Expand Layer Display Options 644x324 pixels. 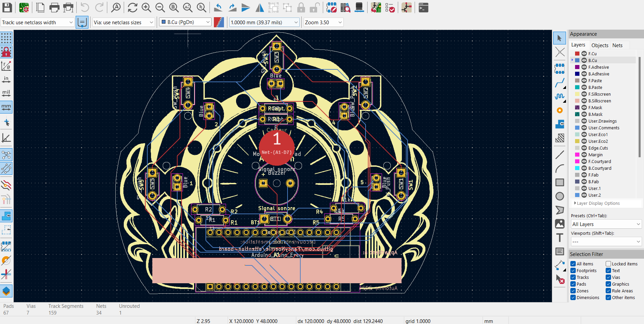point(598,203)
